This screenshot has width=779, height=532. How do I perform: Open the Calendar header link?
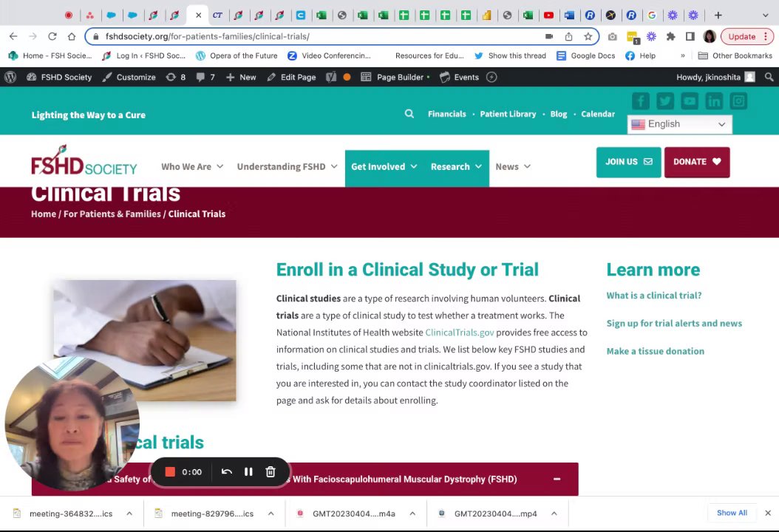(x=598, y=114)
